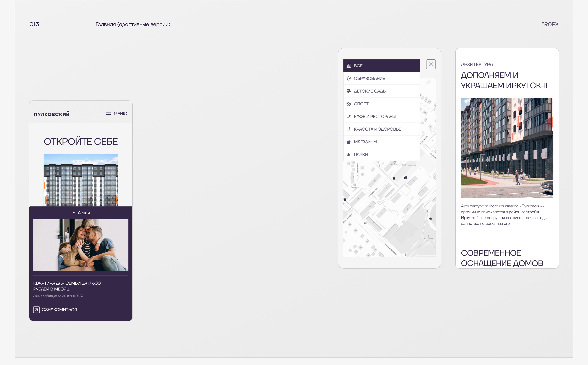Filter map by КАФЕ И РЕСТОРАНЫ
The width and height of the screenshot is (588, 365).
point(375,117)
